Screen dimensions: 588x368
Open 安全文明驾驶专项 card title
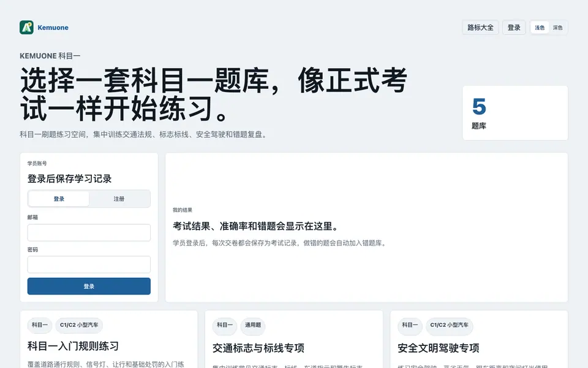click(439, 348)
